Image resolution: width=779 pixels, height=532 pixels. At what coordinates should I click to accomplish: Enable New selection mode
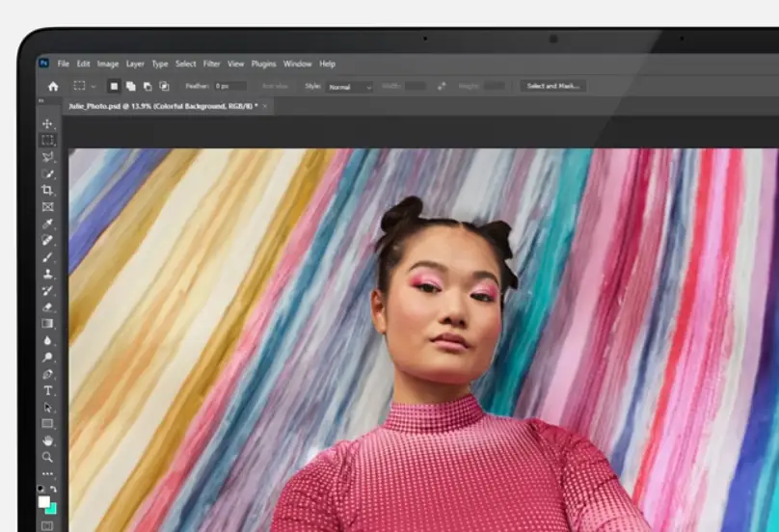pyautogui.click(x=114, y=87)
